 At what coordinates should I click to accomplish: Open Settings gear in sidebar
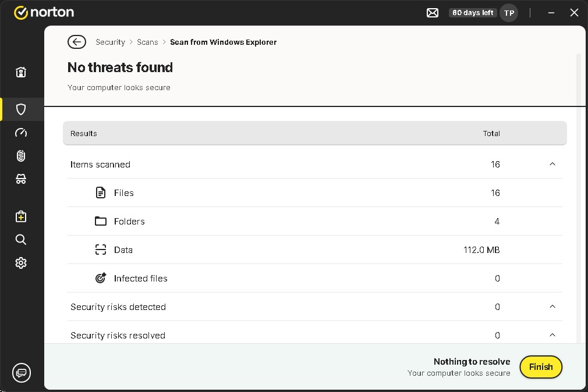pos(21,263)
